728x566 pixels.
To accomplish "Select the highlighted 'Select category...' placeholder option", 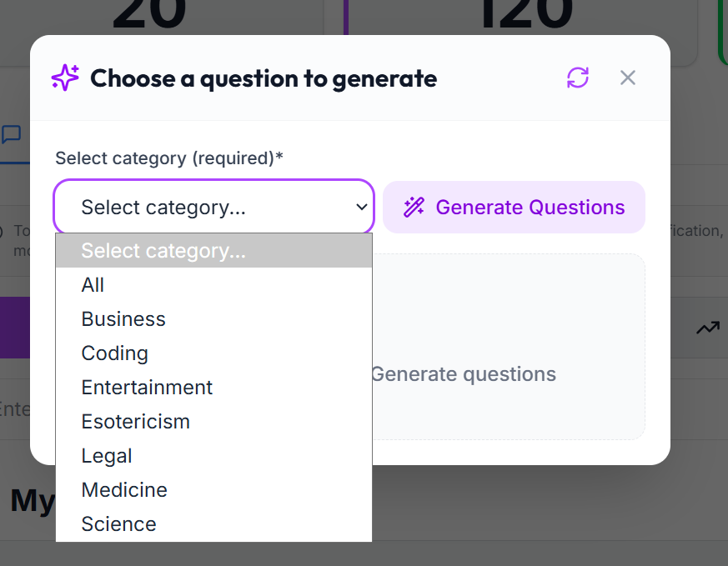I will coord(213,251).
